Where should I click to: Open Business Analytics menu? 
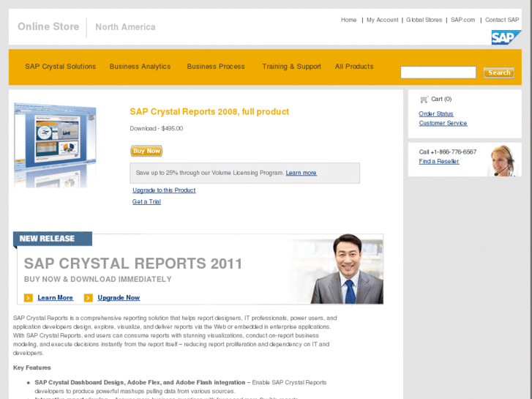click(x=140, y=67)
